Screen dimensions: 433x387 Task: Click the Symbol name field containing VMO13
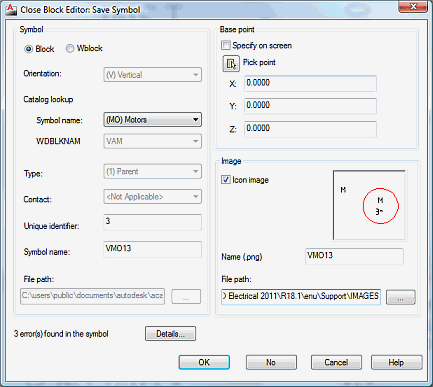[152, 249]
